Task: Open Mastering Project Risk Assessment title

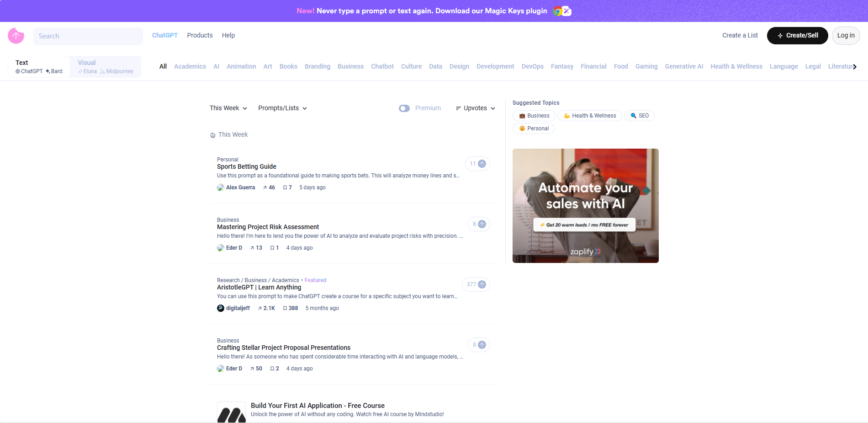Action: coord(268,227)
